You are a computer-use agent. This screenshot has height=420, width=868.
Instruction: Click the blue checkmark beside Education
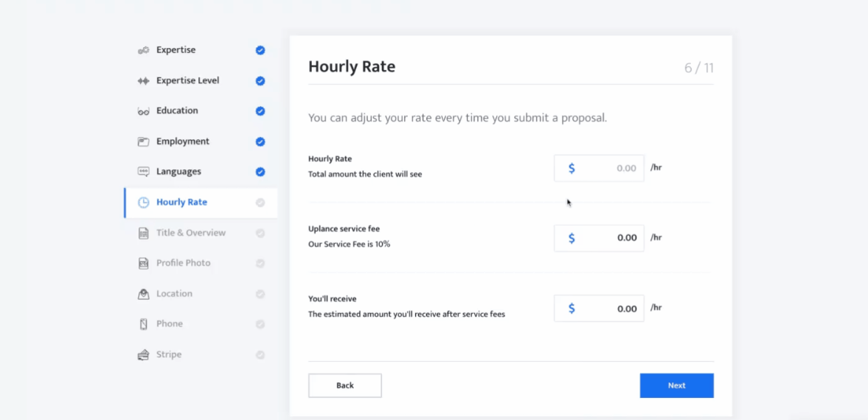[x=260, y=111]
